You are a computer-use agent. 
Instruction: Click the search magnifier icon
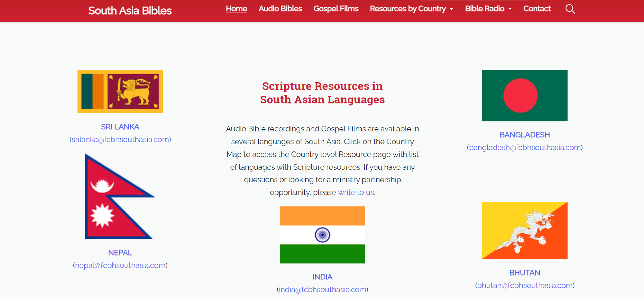[x=570, y=9]
